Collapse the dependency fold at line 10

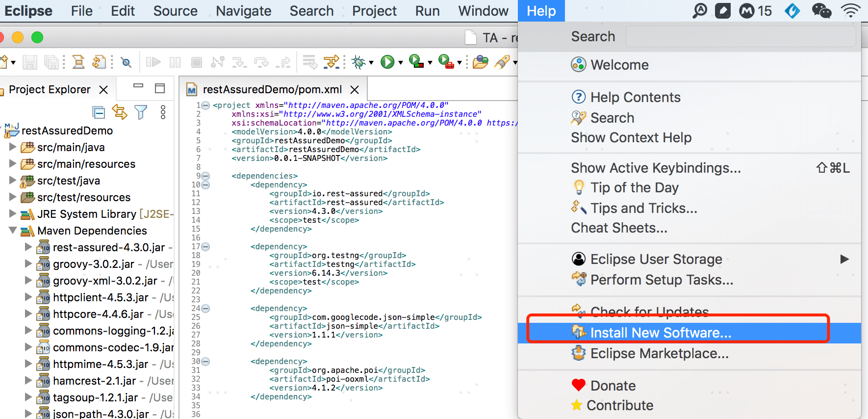[206, 185]
